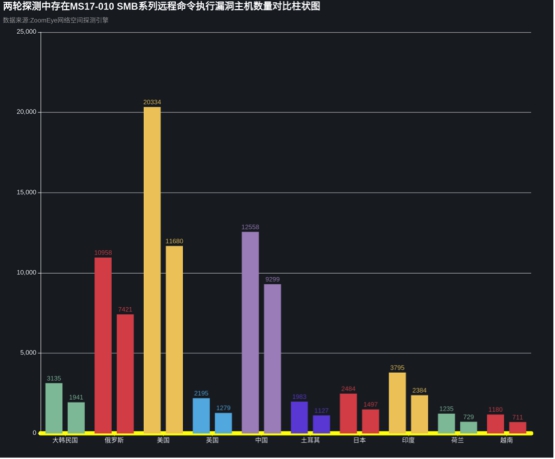Click the green bar labeled 1235
Viewport: 555px width, 459px height.
[x=446, y=423]
